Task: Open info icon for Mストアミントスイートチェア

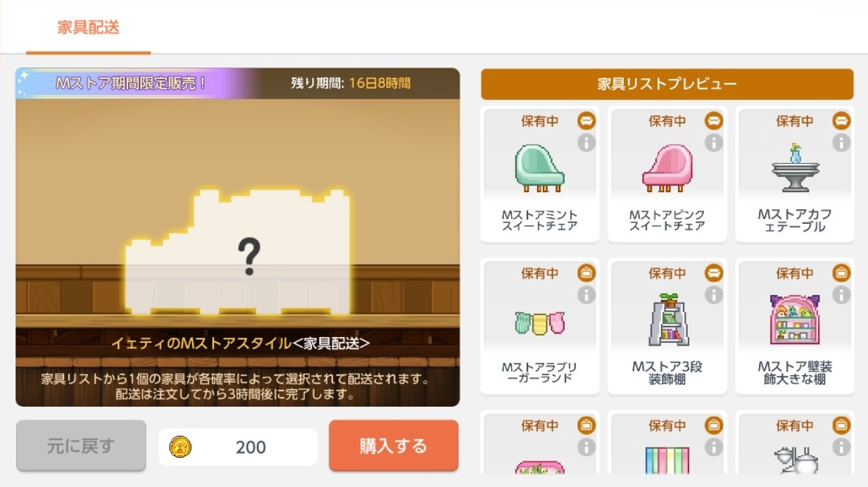Action: (586, 143)
